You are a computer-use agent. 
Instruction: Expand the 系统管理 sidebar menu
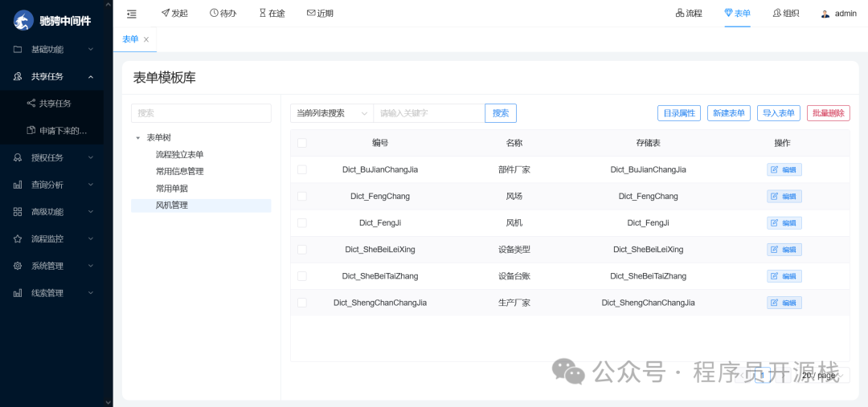point(52,266)
